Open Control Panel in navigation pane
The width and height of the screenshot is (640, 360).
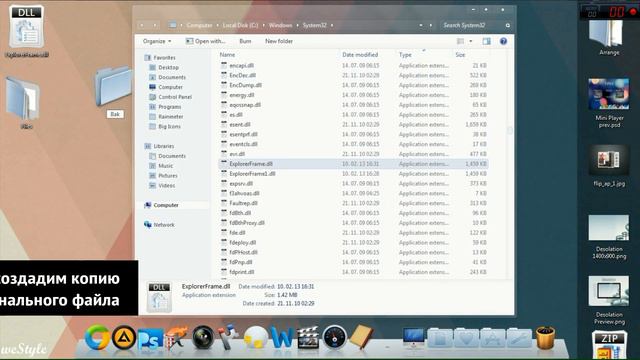171,97
